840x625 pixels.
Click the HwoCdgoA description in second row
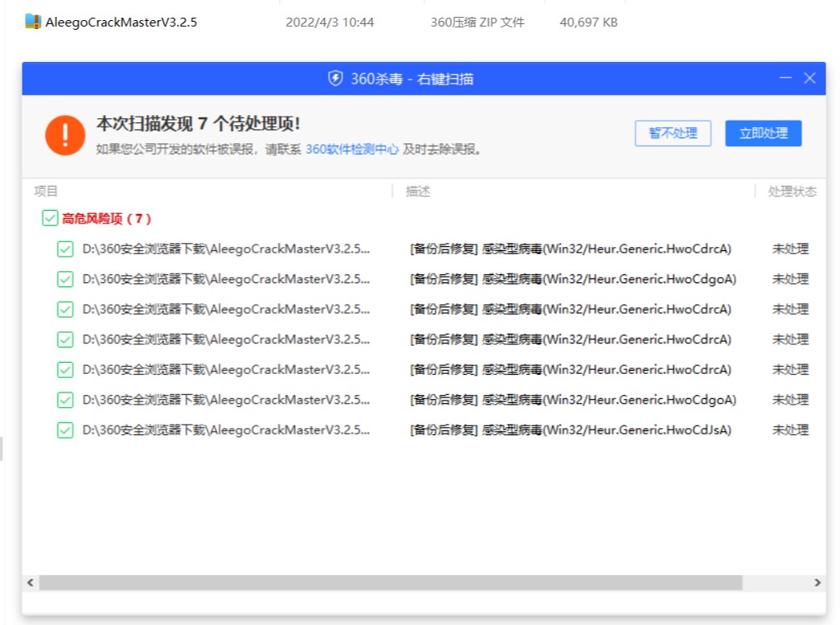click(573, 279)
